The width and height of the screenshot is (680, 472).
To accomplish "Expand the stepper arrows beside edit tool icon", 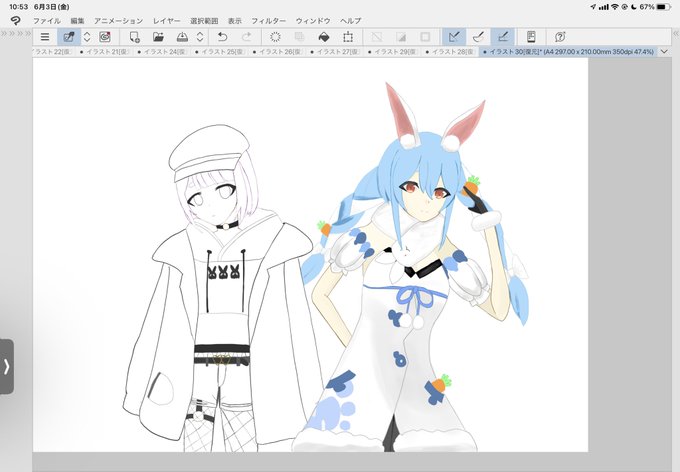I will tap(87, 37).
